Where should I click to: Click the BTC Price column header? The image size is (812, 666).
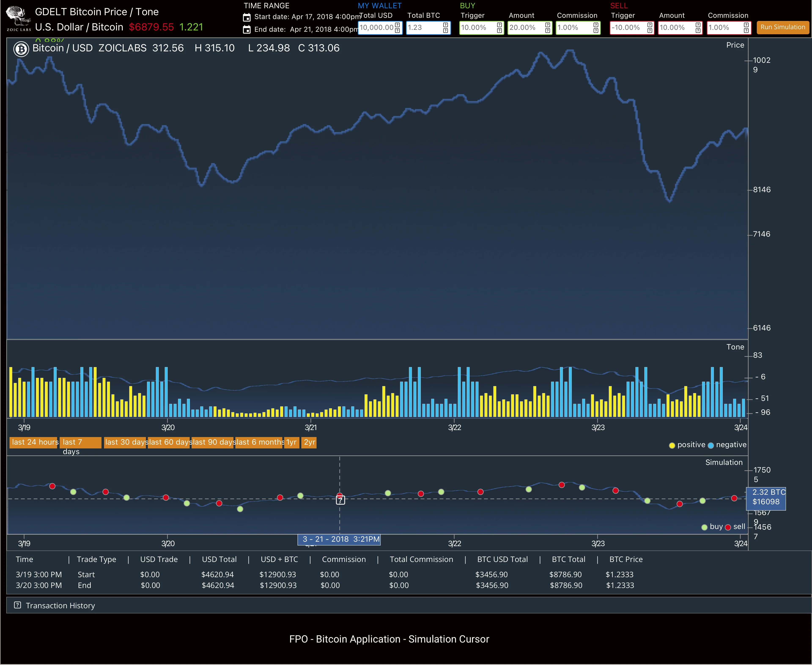coord(626,559)
